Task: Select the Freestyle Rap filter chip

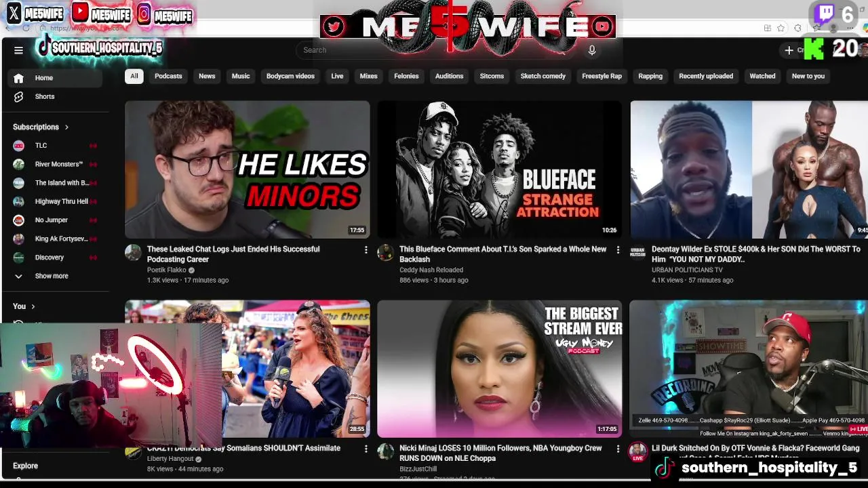Action: point(601,77)
